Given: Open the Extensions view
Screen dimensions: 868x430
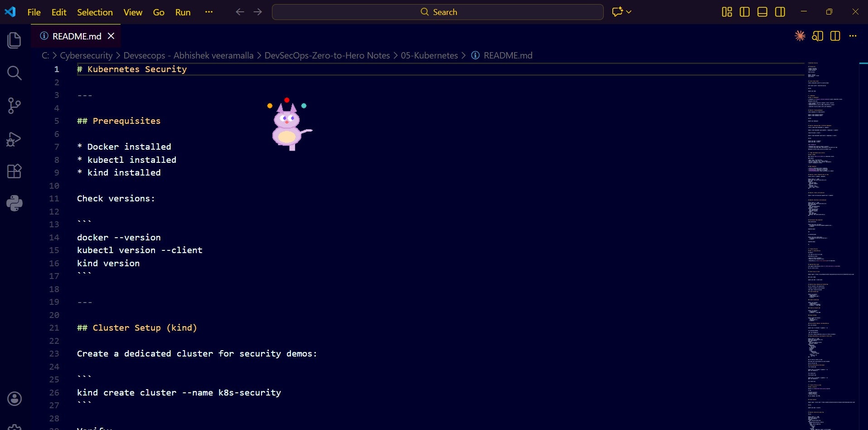Looking at the screenshot, I should pos(15,171).
